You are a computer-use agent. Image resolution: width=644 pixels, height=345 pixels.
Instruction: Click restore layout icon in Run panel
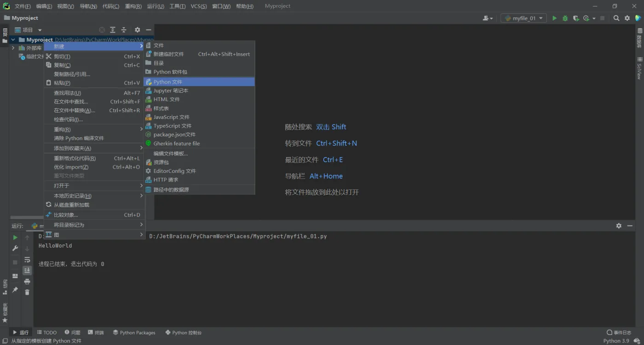pos(15,276)
